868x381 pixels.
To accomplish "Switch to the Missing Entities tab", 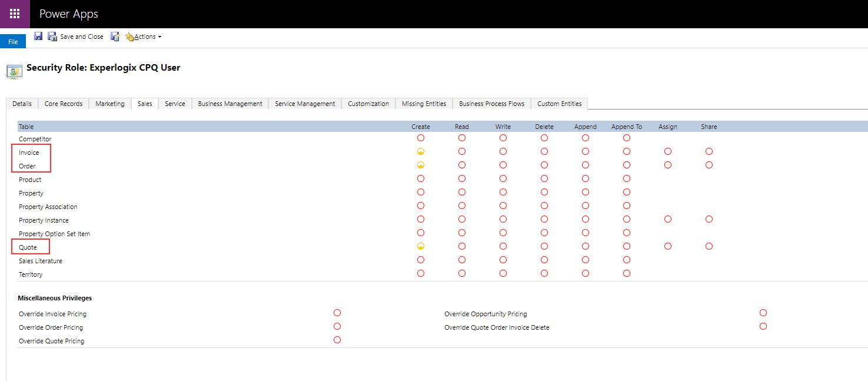I will pyautogui.click(x=424, y=104).
